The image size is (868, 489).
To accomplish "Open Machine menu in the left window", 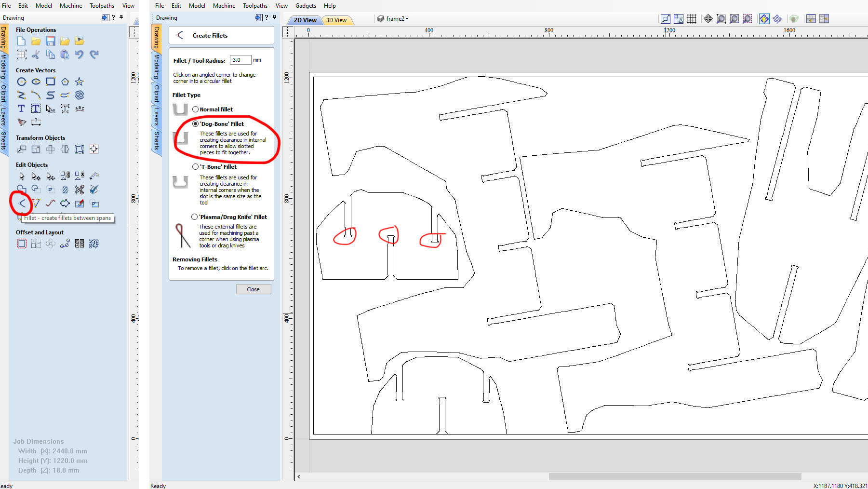I will 71,6.
